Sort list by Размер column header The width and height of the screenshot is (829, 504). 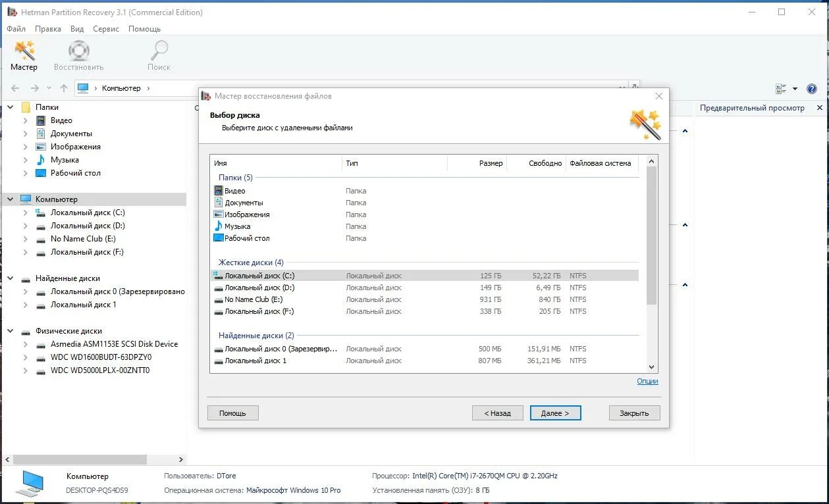tap(477, 163)
